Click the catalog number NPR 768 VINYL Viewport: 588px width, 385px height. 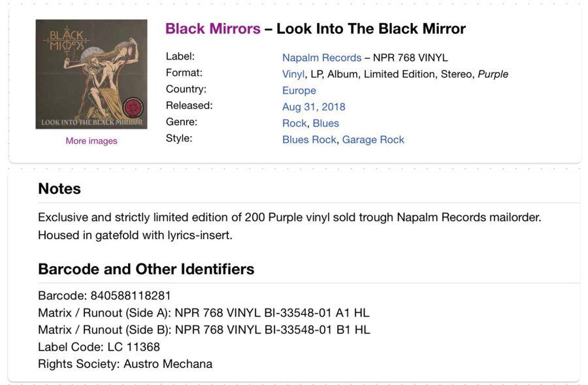point(410,58)
